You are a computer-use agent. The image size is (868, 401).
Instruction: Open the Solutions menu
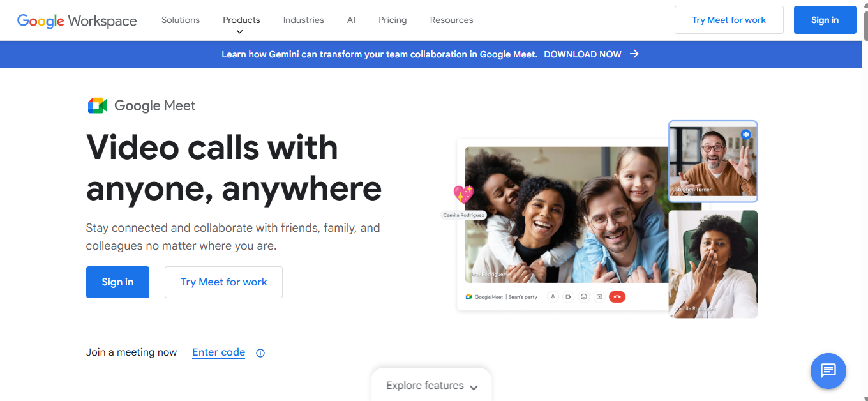tap(181, 20)
